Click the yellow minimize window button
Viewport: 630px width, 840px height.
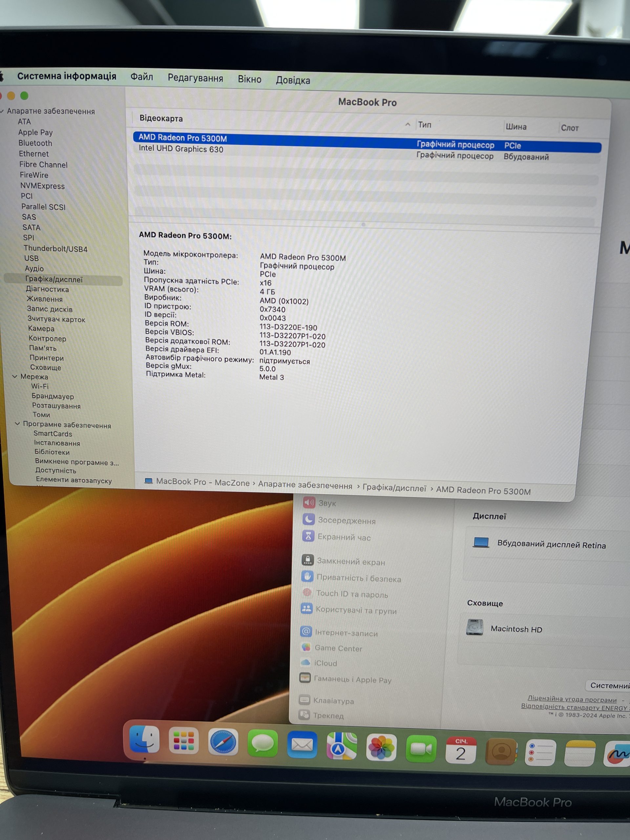[x=11, y=96]
